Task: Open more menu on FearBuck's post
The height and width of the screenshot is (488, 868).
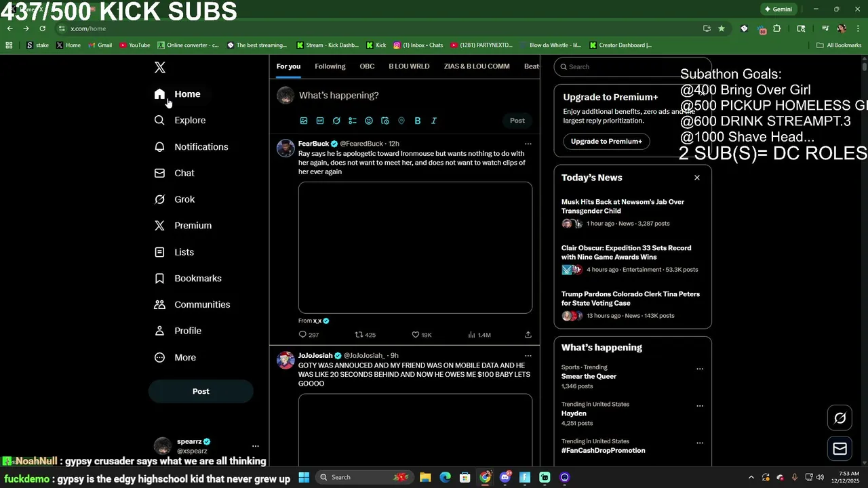Action: 528,144
